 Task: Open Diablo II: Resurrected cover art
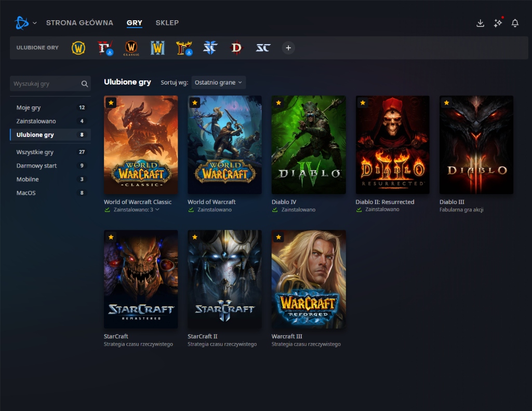(x=393, y=145)
